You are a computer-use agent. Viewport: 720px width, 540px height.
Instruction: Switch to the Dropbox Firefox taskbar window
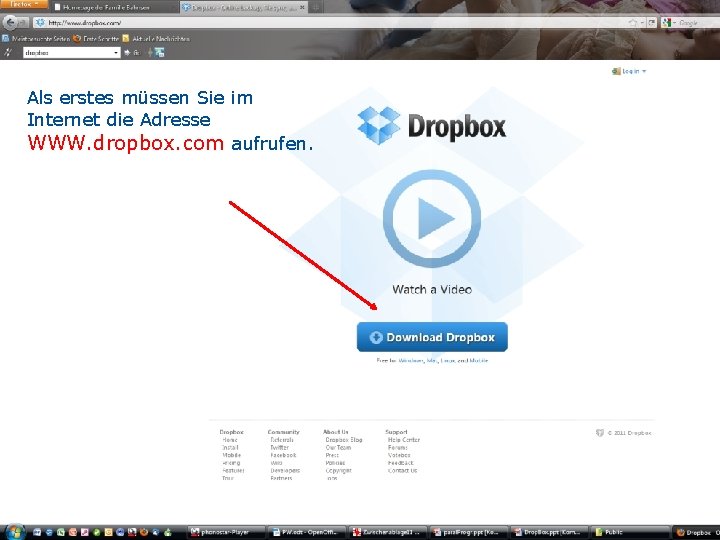[697, 533]
